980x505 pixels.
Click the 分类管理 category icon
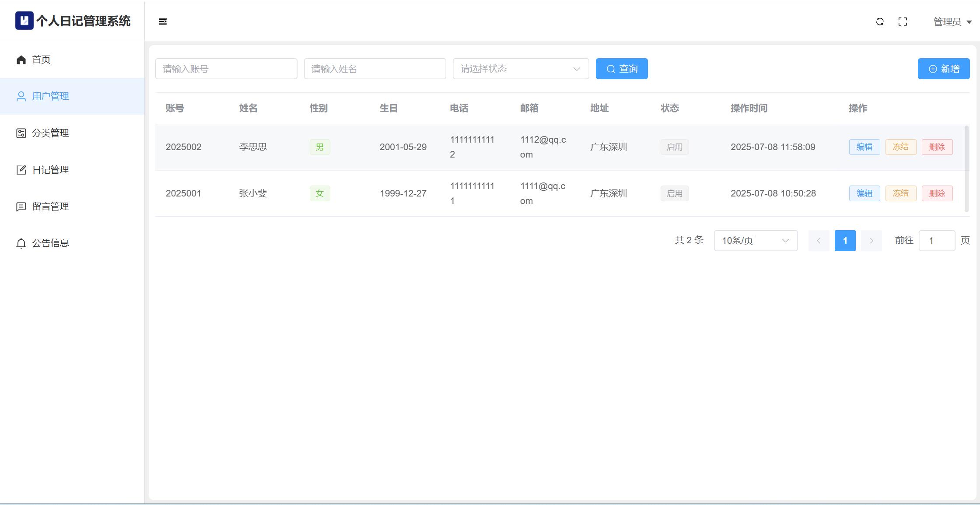(21, 133)
